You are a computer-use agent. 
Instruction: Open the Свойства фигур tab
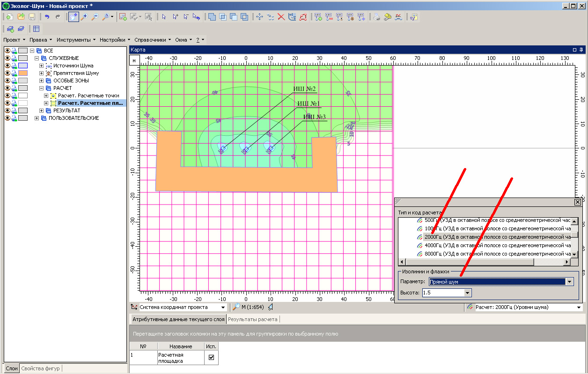[41, 368]
